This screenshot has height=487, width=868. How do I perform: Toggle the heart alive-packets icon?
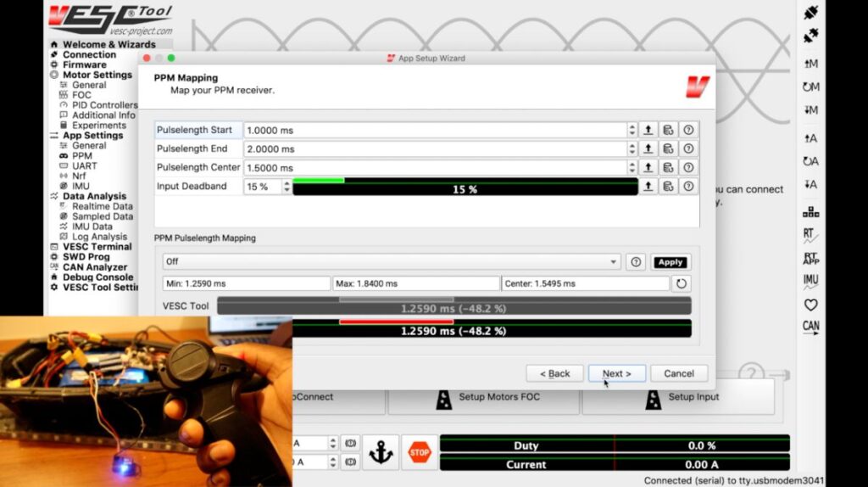click(811, 305)
